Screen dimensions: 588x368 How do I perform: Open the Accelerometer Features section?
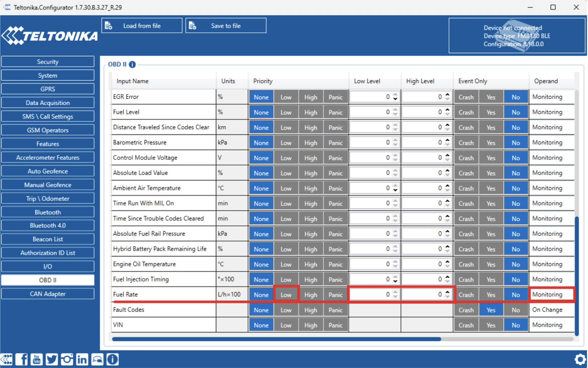(47, 157)
